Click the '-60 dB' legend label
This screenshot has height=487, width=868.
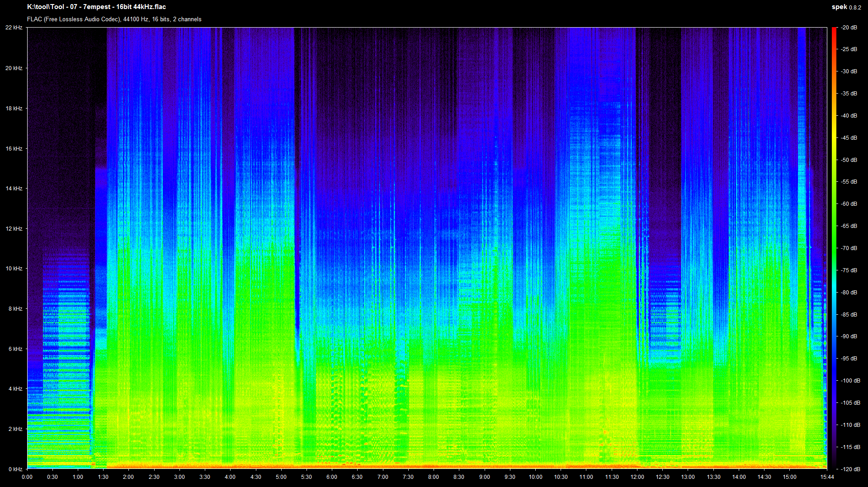pos(849,204)
